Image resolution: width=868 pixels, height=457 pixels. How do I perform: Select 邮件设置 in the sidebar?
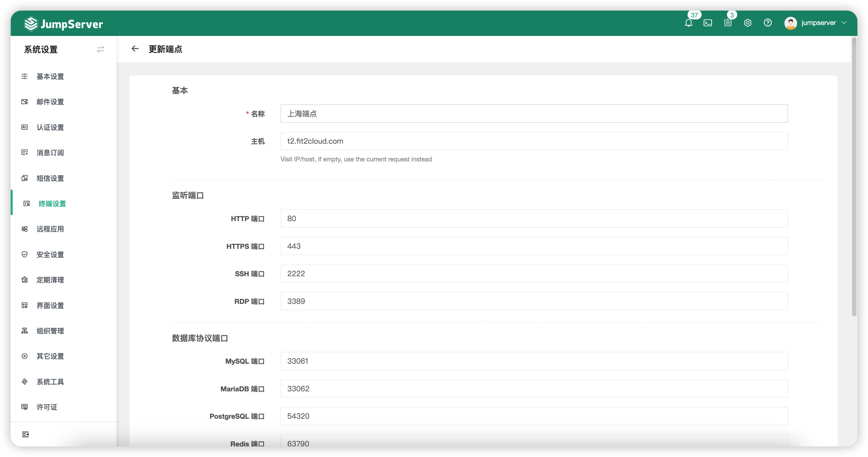pos(50,102)
